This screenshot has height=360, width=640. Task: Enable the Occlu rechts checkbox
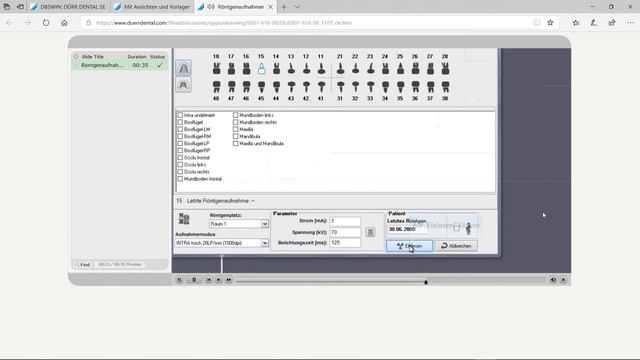[x=180, y=172]
